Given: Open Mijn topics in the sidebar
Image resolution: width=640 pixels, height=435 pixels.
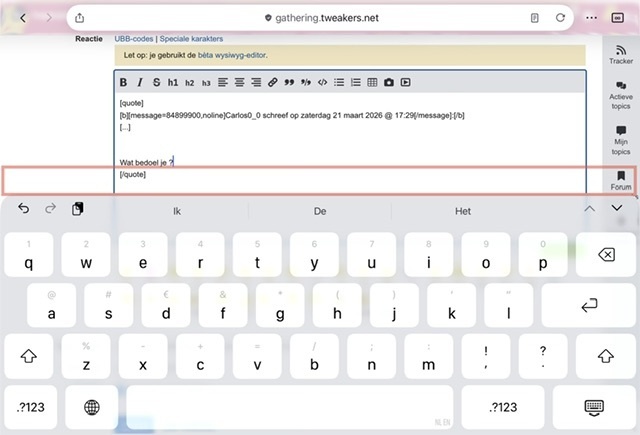Looking at the screenshot, I should 621,141.
